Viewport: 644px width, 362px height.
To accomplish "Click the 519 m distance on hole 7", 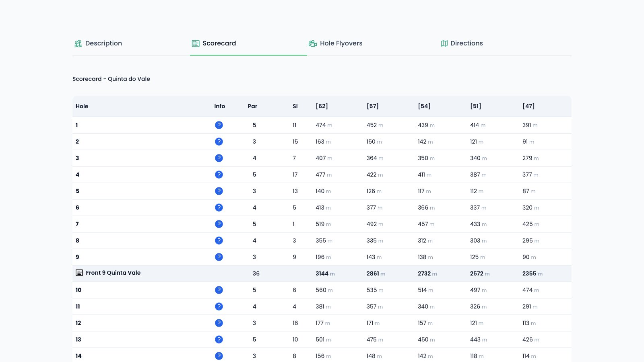I will pos(323,224).
